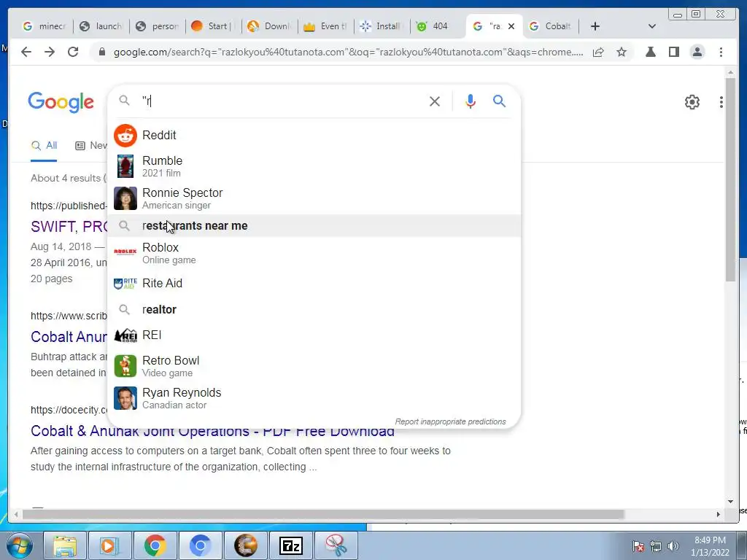Switch to the 'Even t' tab
This screenshot has width=747, height=560.
(x=326, y=26)
